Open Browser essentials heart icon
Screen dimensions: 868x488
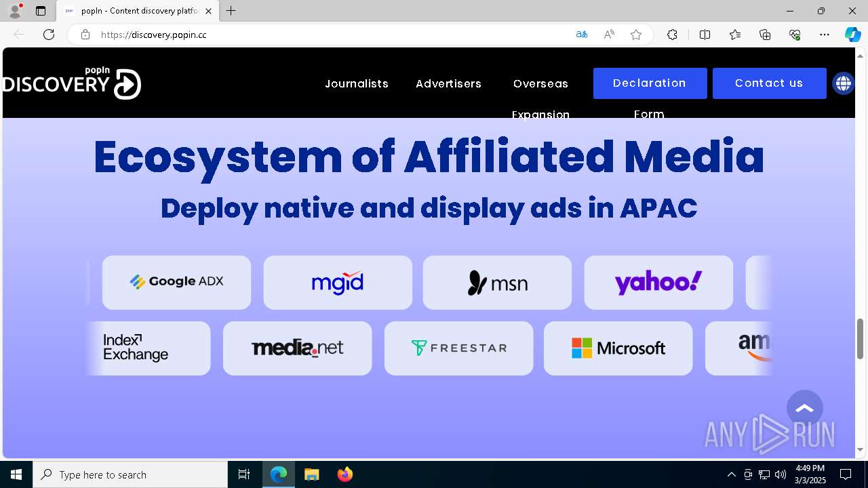(795, 35)
